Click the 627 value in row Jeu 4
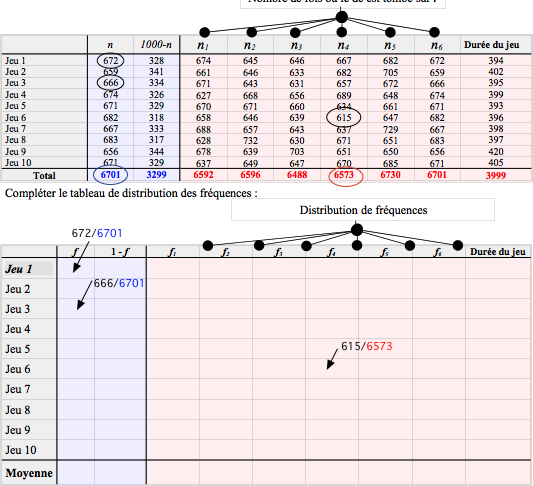This screenshot has height=486, width=533. pyautogui.click(x=203, y=96)
